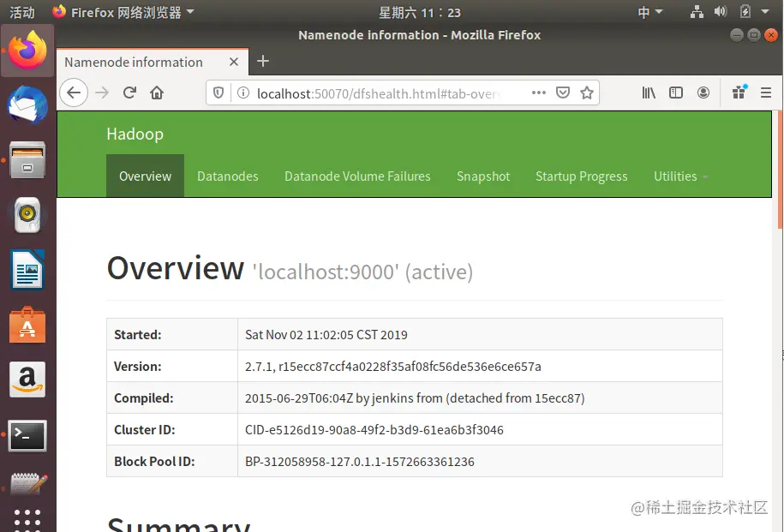
Task: Open the Firefox hamburger menu
Action: tap(765, 93)
